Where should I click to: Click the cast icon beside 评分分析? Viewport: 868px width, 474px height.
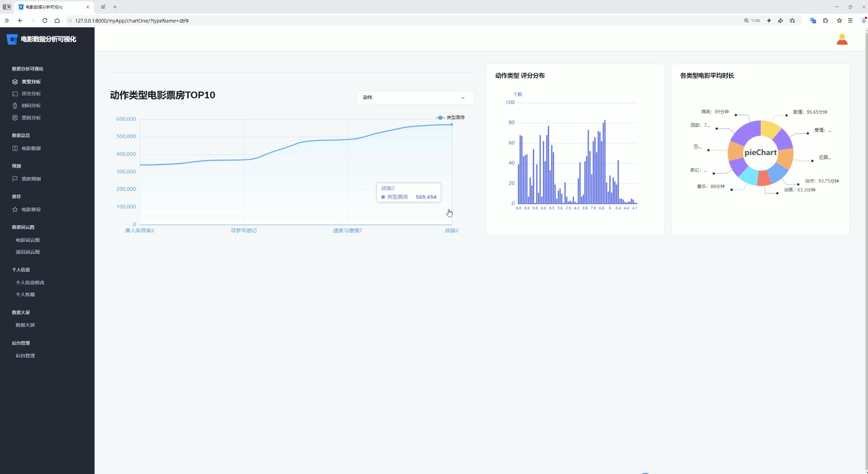(x=15, y=93)
